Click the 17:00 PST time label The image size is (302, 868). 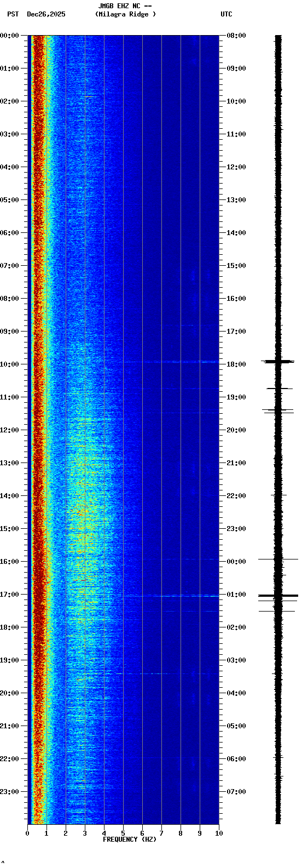pyautogui.click(x=10, y=595)
